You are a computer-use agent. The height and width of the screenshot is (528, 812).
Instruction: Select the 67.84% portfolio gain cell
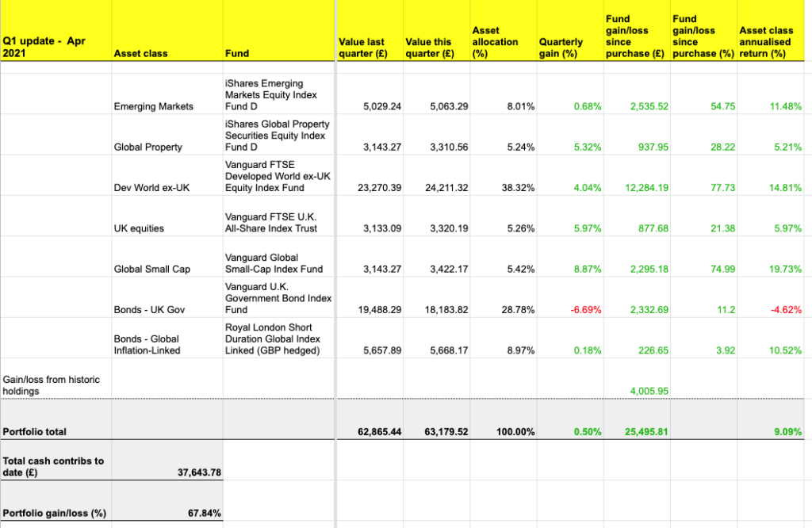coord(167,500)
